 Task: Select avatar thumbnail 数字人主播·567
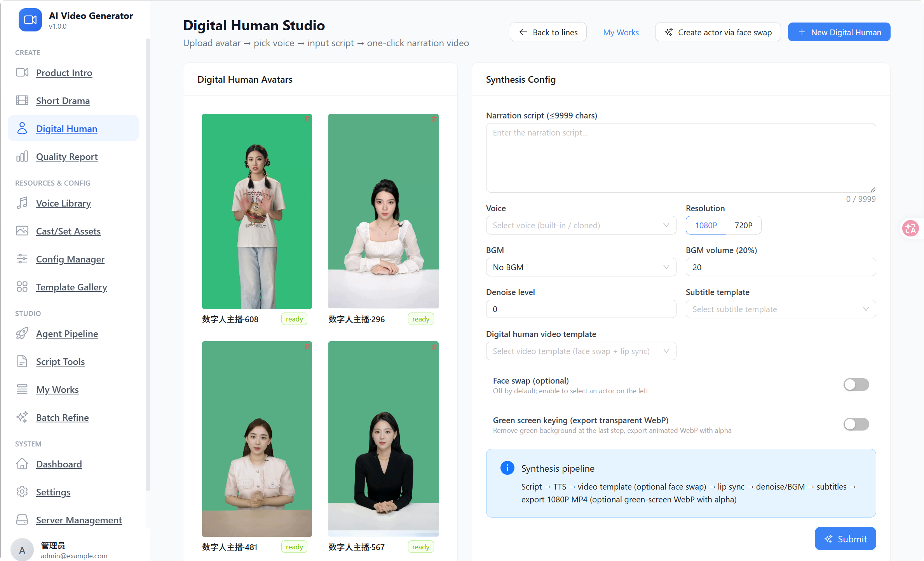pos(383,439)
